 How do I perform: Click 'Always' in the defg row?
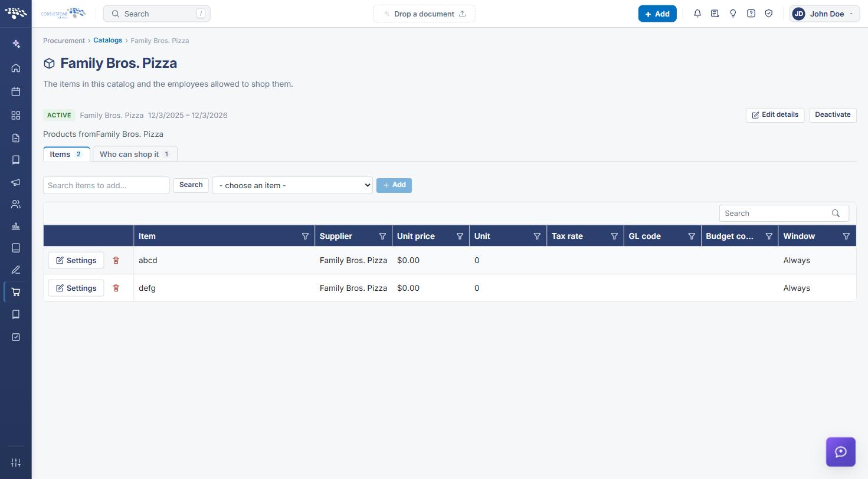pyautogui.click(x=797, y=288)
